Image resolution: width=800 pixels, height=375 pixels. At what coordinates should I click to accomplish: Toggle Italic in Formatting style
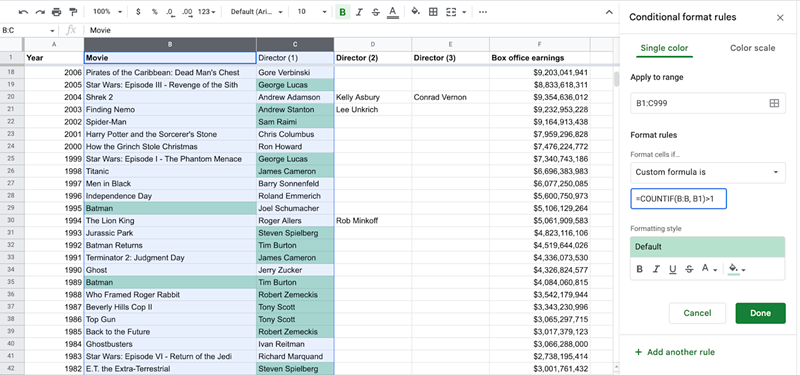[x=656, y=269]
